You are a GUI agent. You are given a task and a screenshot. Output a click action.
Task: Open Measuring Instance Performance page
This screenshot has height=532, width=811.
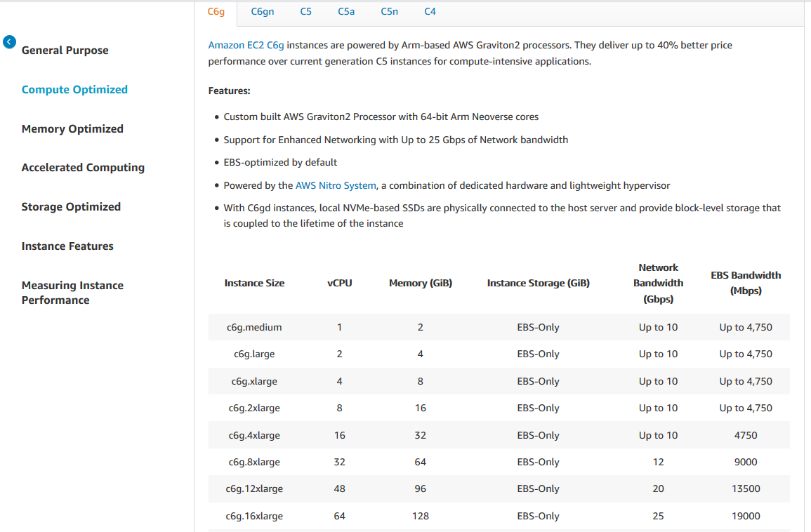pyautogui.click(x=72, y=293)
